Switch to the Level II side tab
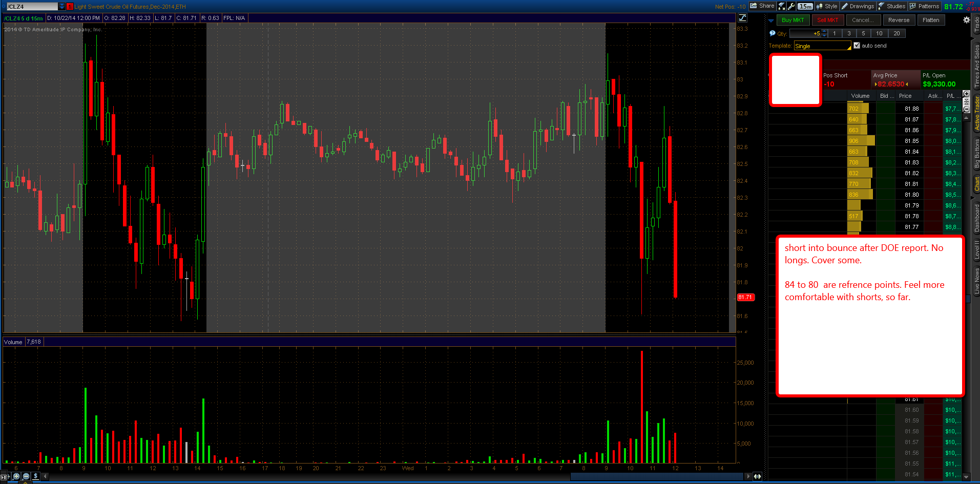Viewport: 980px width, 484px height. coord(976,249)
